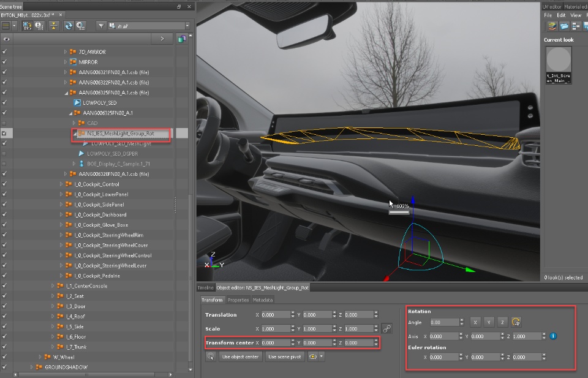Click the pick-point cursor icon button

click(211, 357)
